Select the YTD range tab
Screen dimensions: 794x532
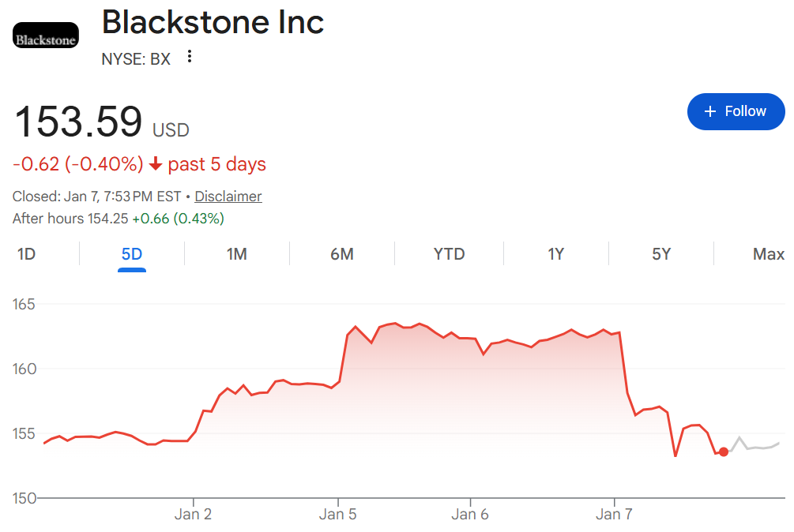point(449,254)
